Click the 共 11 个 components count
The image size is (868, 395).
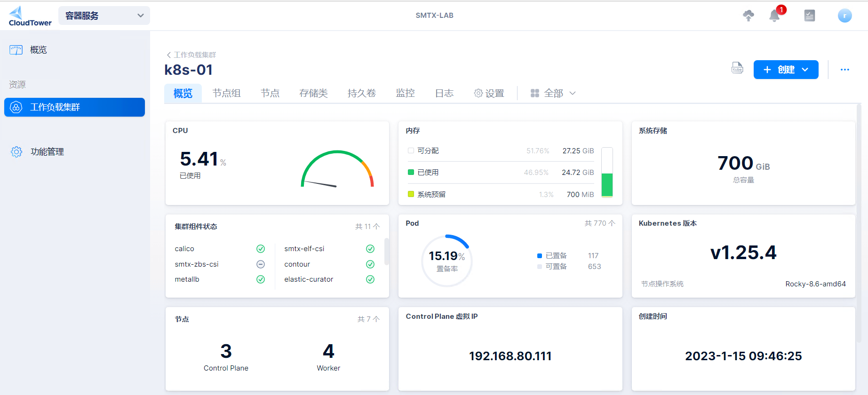(x=367, y=227)
